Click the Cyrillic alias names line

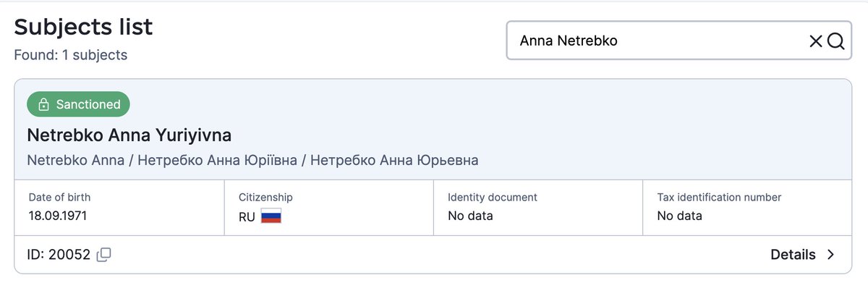[x=252, y=160]
